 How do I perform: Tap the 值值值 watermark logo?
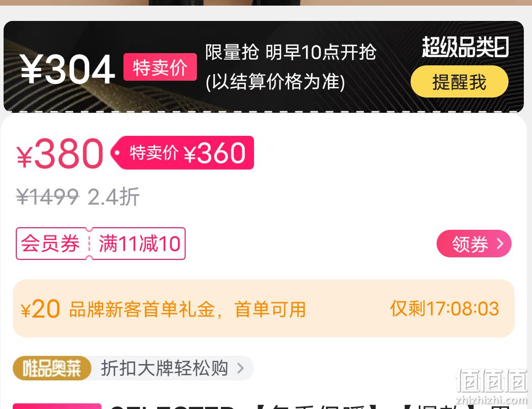coord(492,385)
